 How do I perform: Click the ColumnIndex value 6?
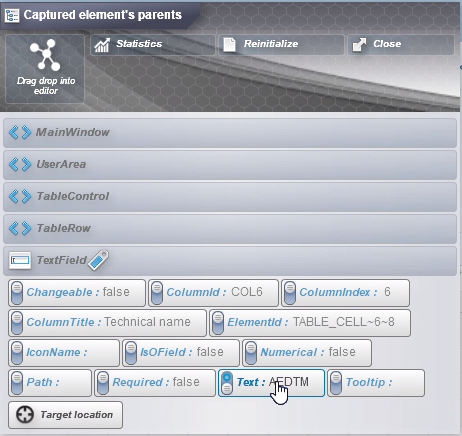387,292
